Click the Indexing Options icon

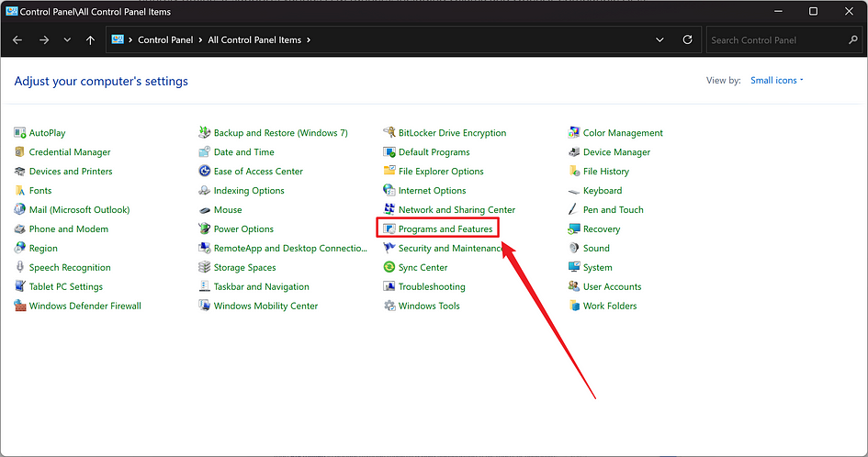(204, 190)
